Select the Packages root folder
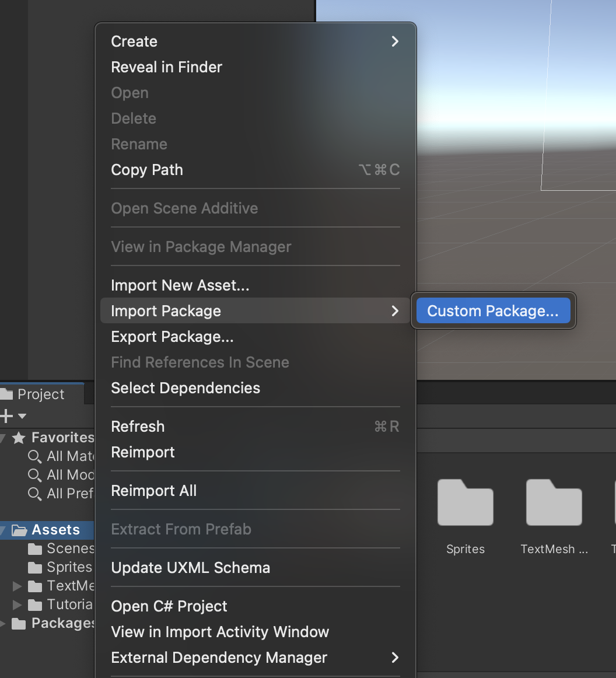Image resolution: width=616 pixels, height=678 pixels. (x=52, y=623)
